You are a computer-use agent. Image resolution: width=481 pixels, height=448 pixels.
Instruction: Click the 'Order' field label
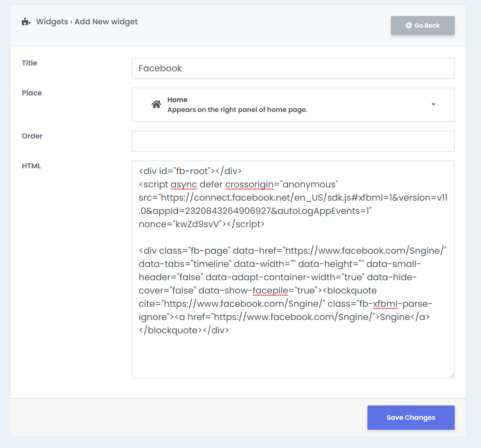click(x=32, y=136)
